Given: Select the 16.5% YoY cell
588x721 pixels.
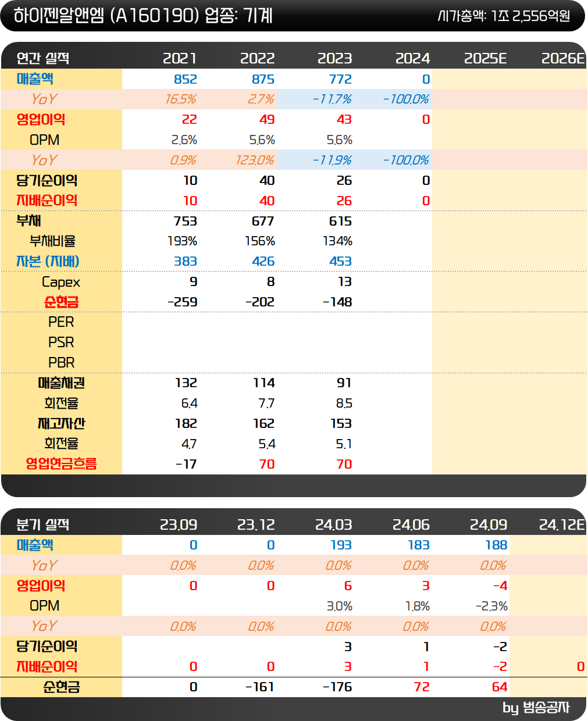Looking at the screenshot, I should click(181, 99).
